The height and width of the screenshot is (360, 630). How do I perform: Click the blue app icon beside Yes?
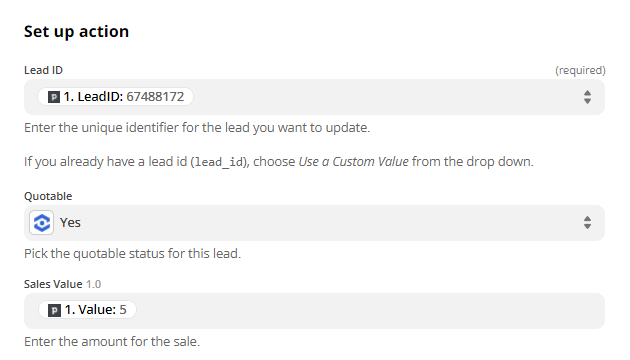[41, 223]
